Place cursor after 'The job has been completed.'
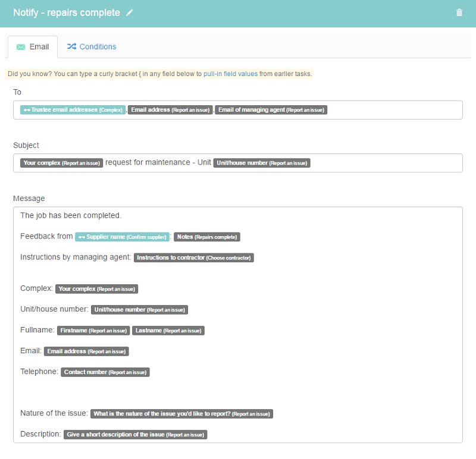 pyautogui.click(x=122, y=216)
